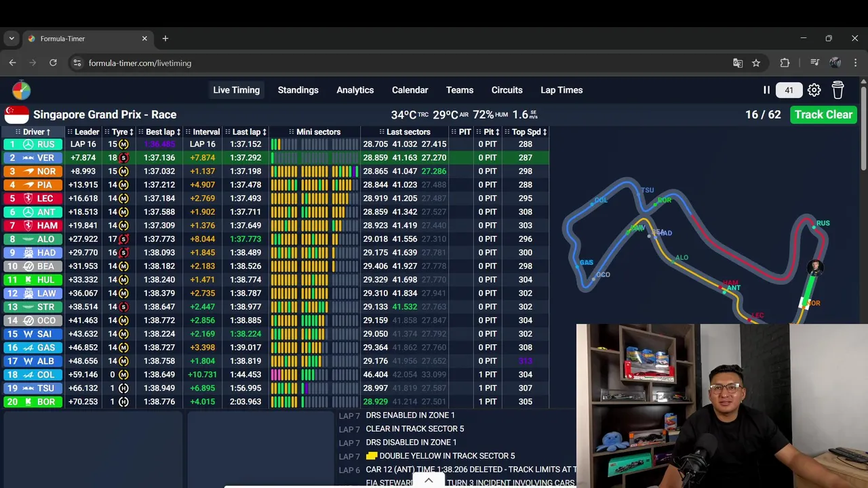Click the Singapore flag icon
Image resolution: width=868 pixels, height=488 pixels.
(x=16, y=115)
